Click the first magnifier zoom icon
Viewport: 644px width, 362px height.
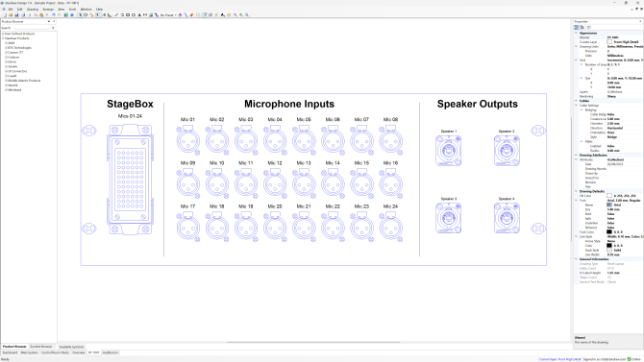[x=235, y=14]
